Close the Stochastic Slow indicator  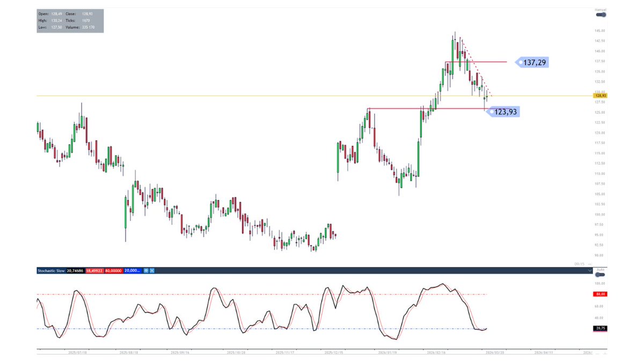(x=152, y=271)
